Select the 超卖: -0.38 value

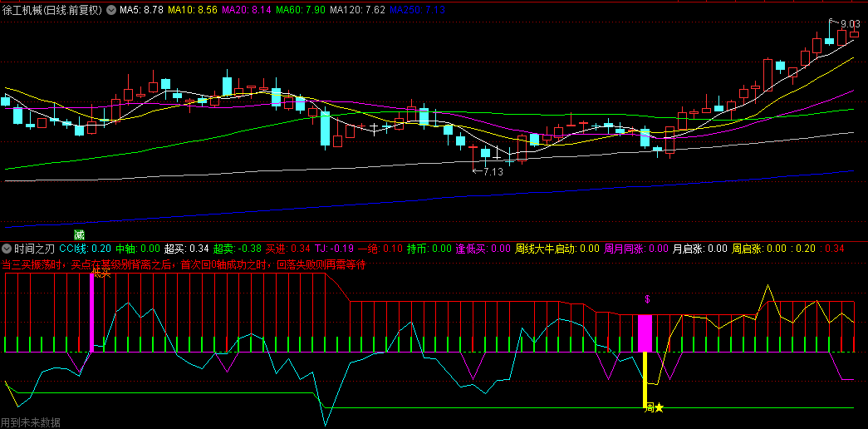[238, 249]
